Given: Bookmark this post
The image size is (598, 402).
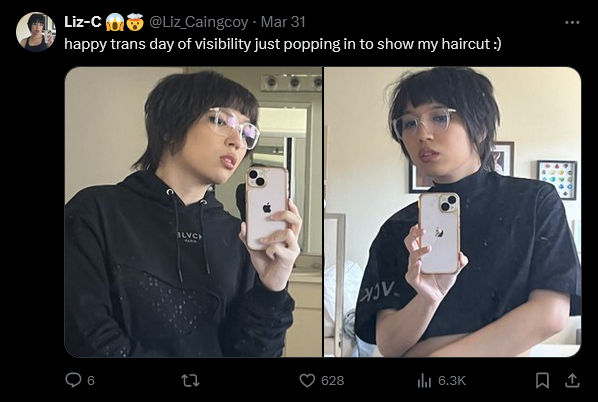Looking at the screenshot, I should coord(542,380).
